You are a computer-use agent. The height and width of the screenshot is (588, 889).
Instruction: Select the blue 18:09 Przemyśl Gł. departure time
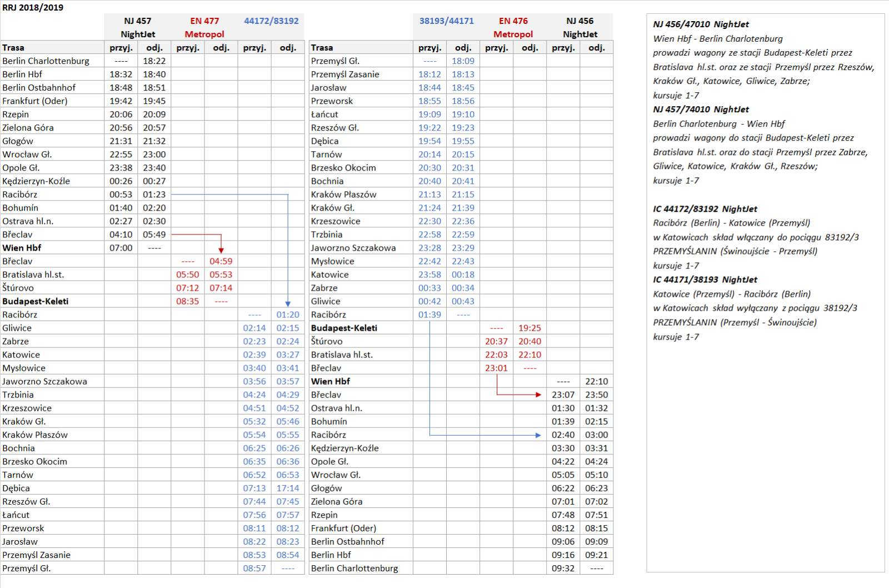point(463,61)
